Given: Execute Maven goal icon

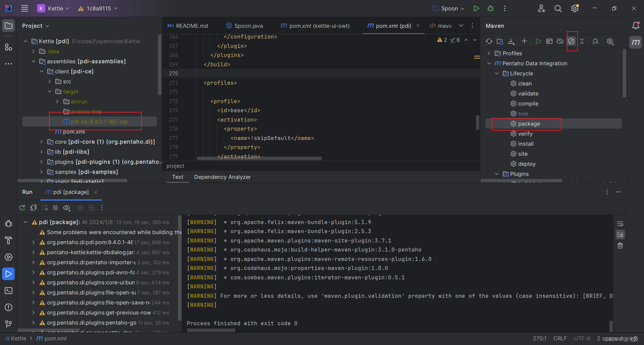Looking at the screenshot, I should pyautogui.click(x=549, y=41).
